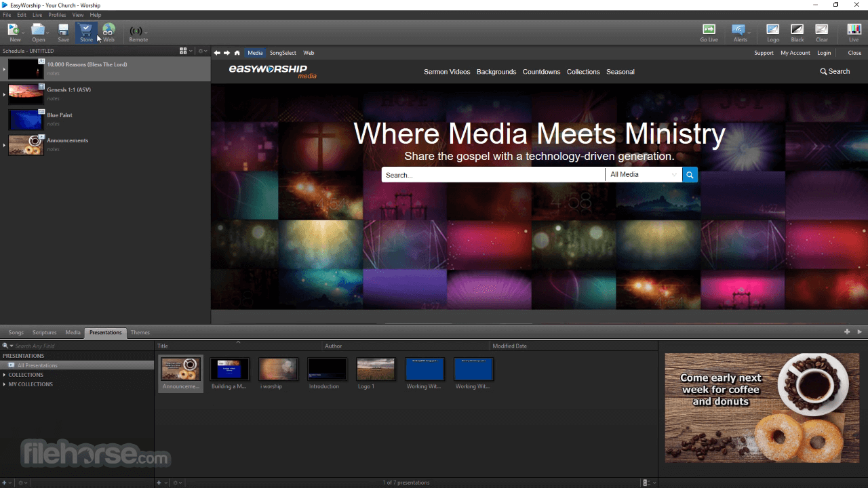Select the SongSelect browser tab
868x488 pixels.
point(283,53)
